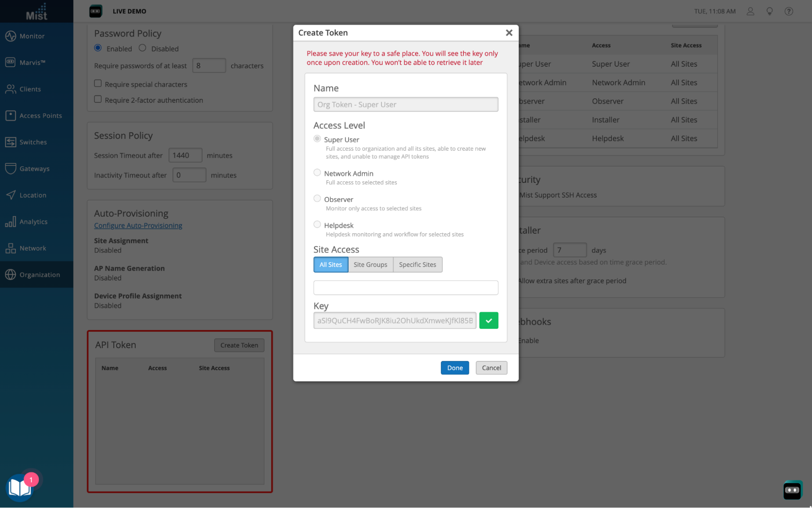
Task: Select the Helpdesk access level
Action: 317,225
